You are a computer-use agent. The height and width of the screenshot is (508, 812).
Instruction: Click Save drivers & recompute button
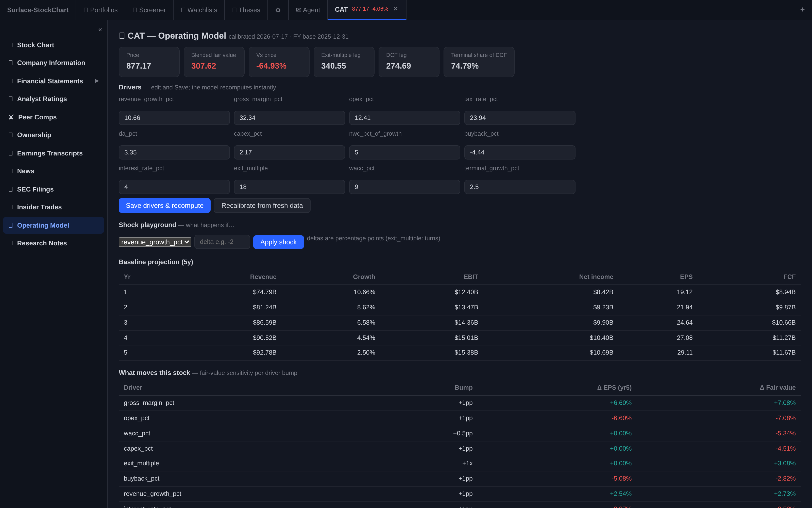coord(165,205)
